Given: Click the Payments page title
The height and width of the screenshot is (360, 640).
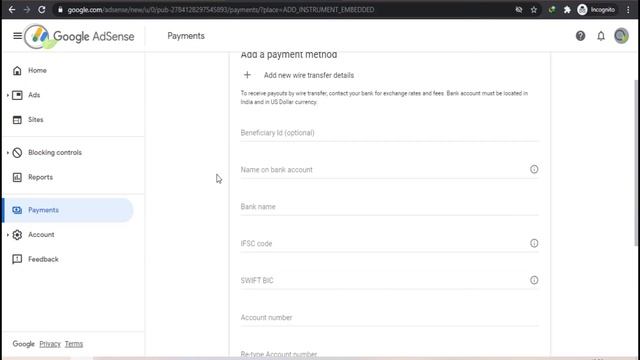Looking at the screenshot, I should (186, 36).
